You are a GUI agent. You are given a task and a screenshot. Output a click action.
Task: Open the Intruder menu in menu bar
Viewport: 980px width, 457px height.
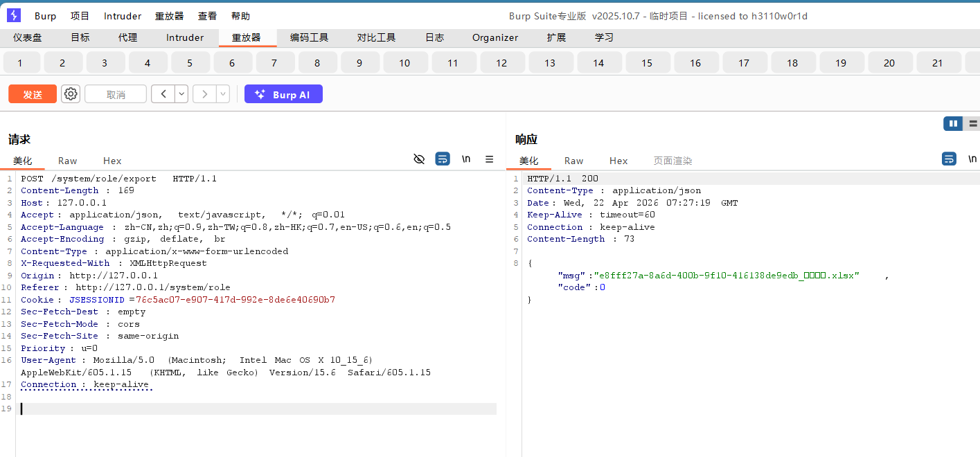click(x=123, y=16)
